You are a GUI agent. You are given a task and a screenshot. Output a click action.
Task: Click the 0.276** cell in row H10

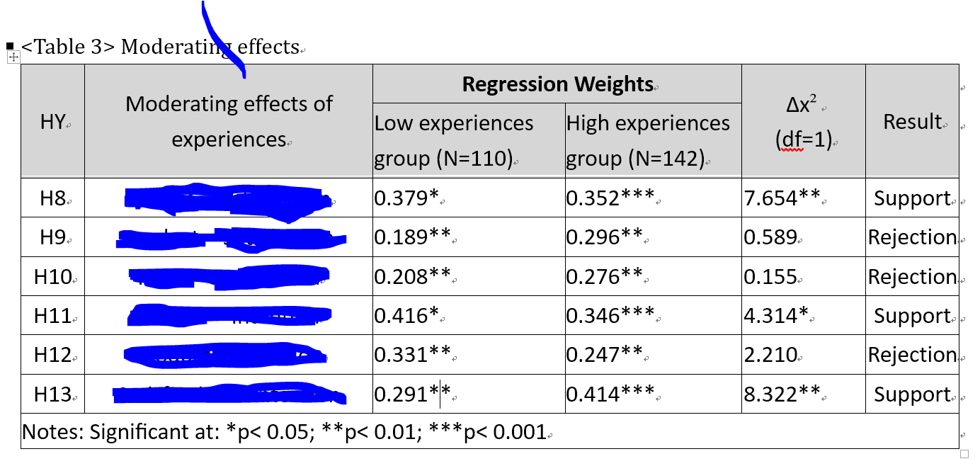[604, 276]
